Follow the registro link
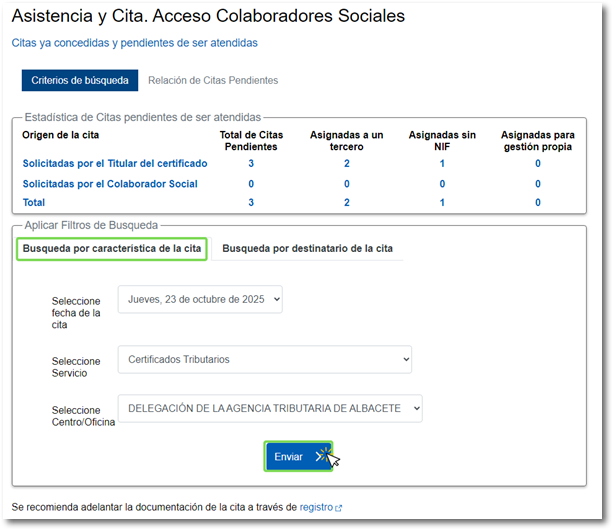This screenshot has height=530, width=613. [x=315, y=508]
